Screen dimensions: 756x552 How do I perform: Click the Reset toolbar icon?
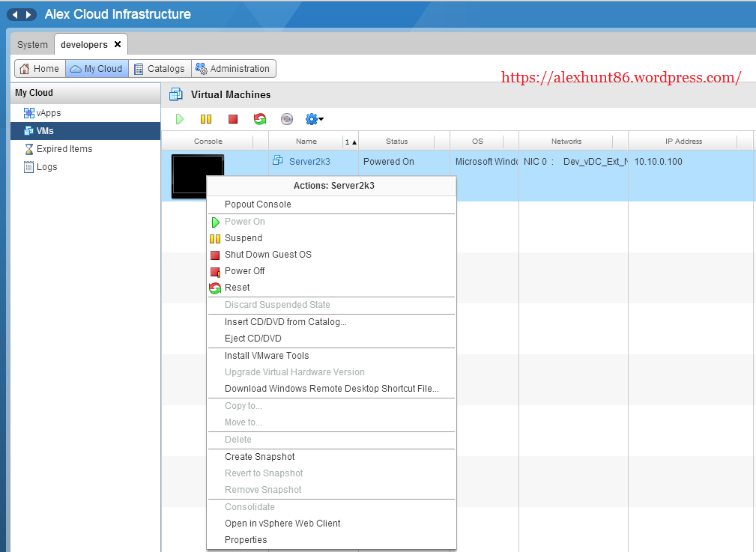(260, 119)
